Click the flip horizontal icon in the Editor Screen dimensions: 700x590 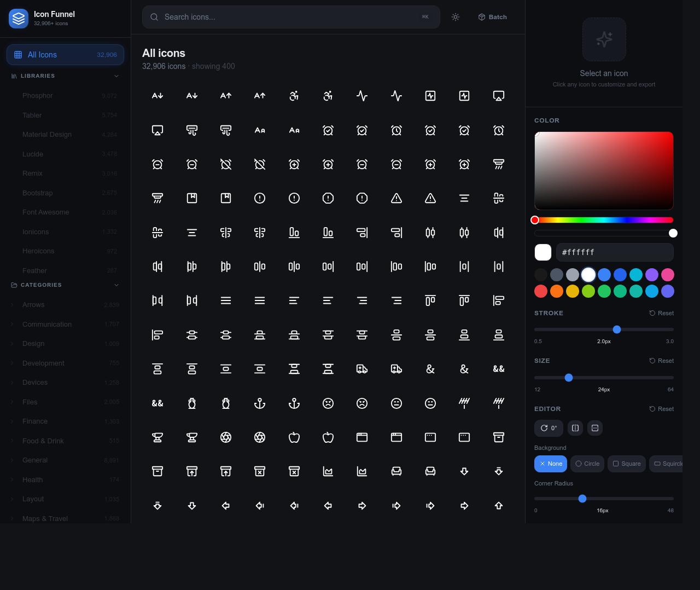(575, 428)
